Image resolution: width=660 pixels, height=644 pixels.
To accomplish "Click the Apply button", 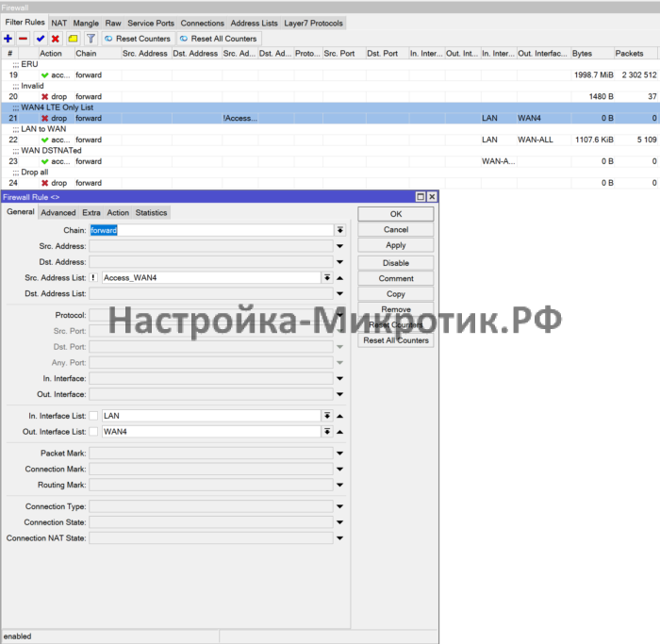I will click(x=396, y=245).
